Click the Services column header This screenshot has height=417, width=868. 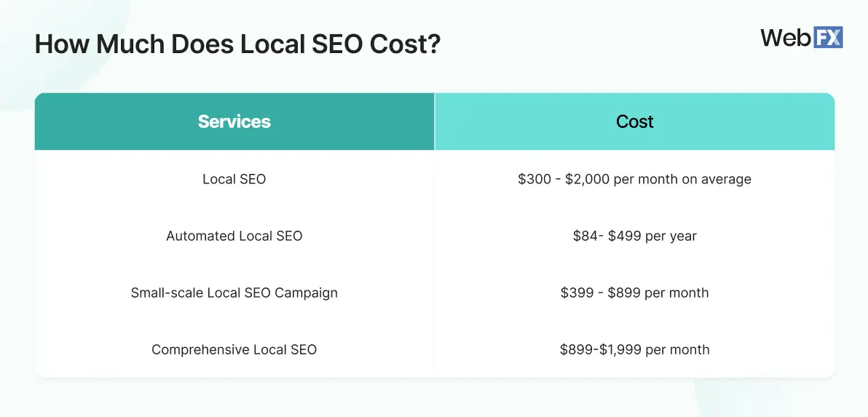[234, 122]
